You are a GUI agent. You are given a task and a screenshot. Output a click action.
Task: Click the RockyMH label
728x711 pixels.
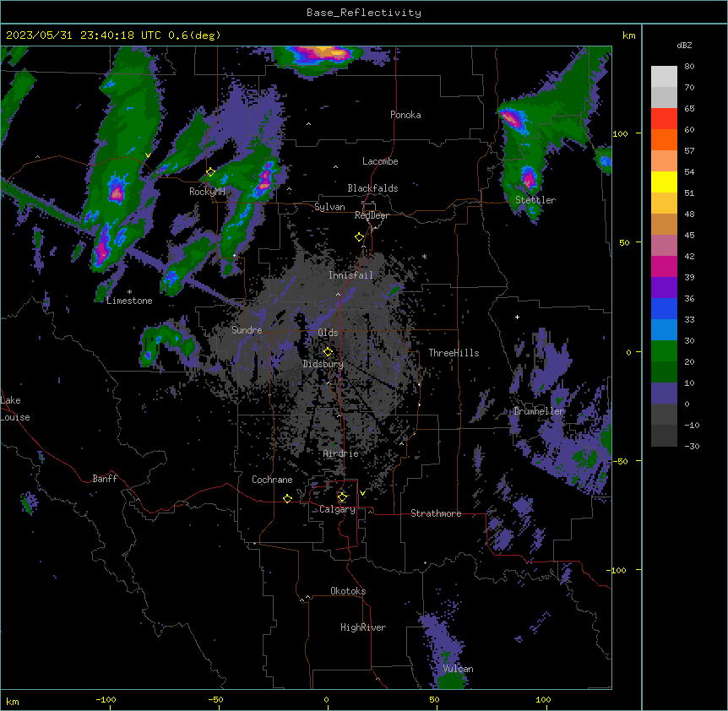(207, 192)
